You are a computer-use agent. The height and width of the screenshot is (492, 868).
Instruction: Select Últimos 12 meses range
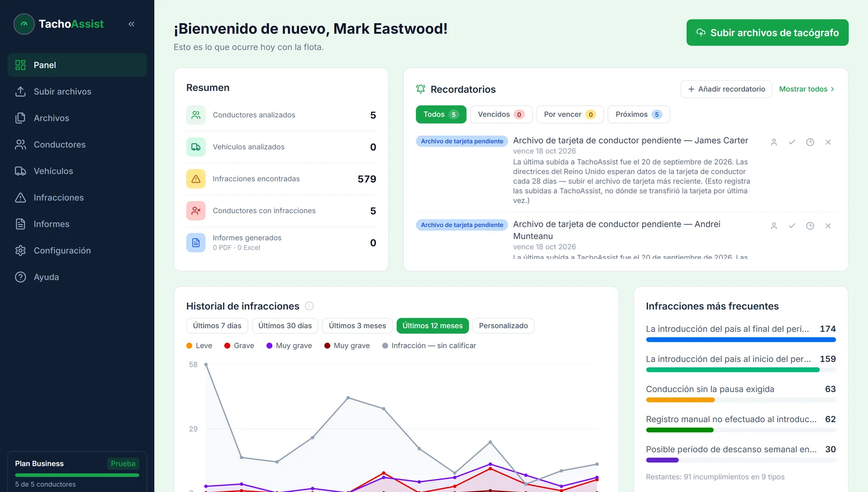coord(433,326)
